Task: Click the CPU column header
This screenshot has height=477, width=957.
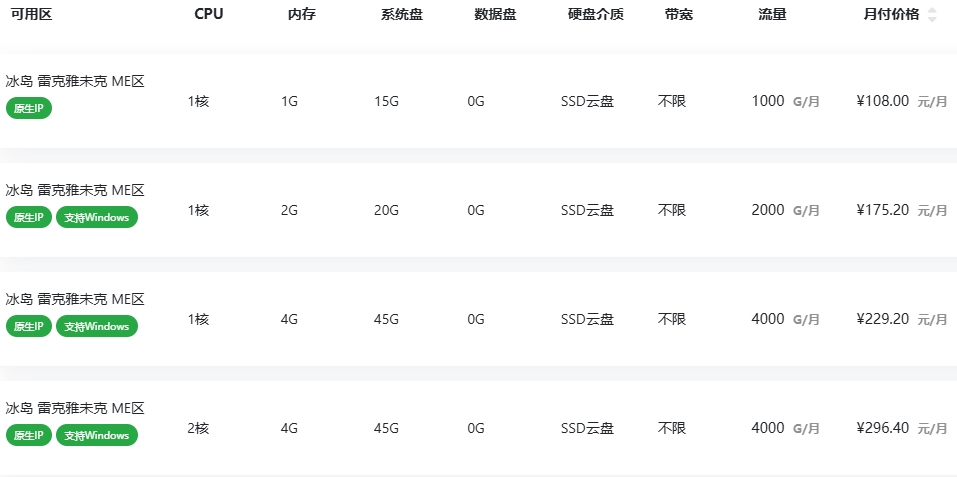Action: tap(209, 15)
